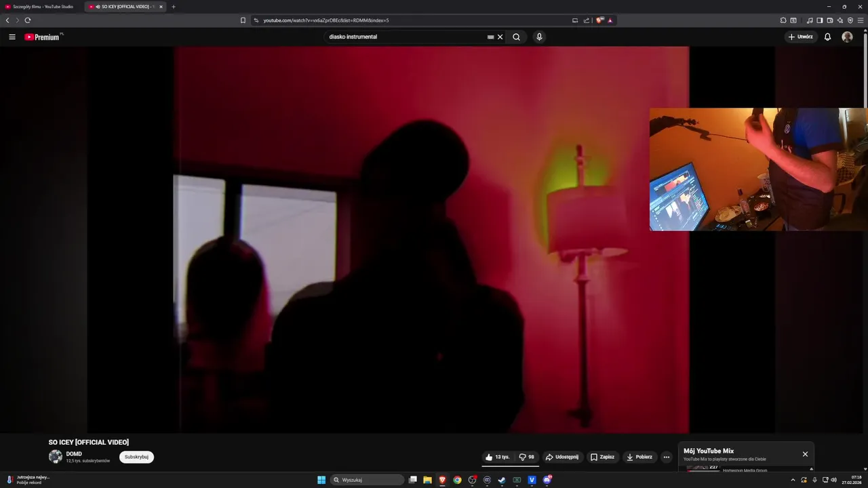Reload the current page

(x=27, y=20)
